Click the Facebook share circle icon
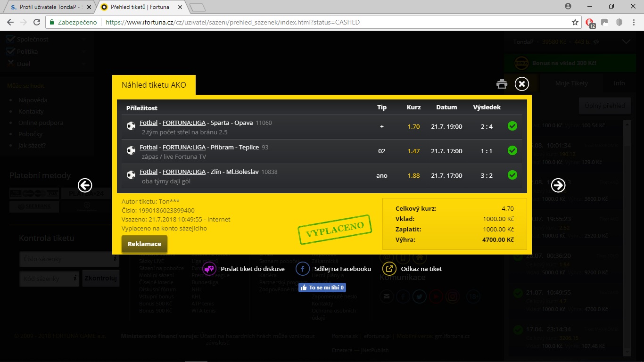Screen dimensions: 644x362 pyautogui.click(x=303, y=269)
